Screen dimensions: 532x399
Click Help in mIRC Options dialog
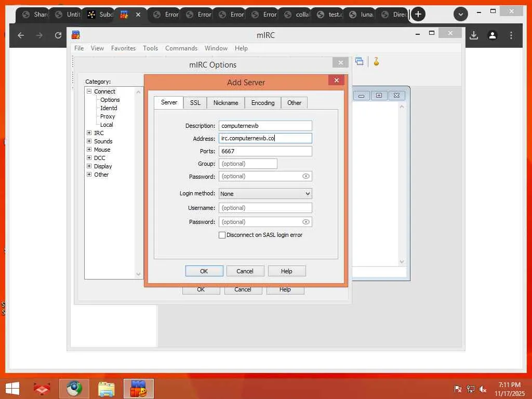coord(285,290)
